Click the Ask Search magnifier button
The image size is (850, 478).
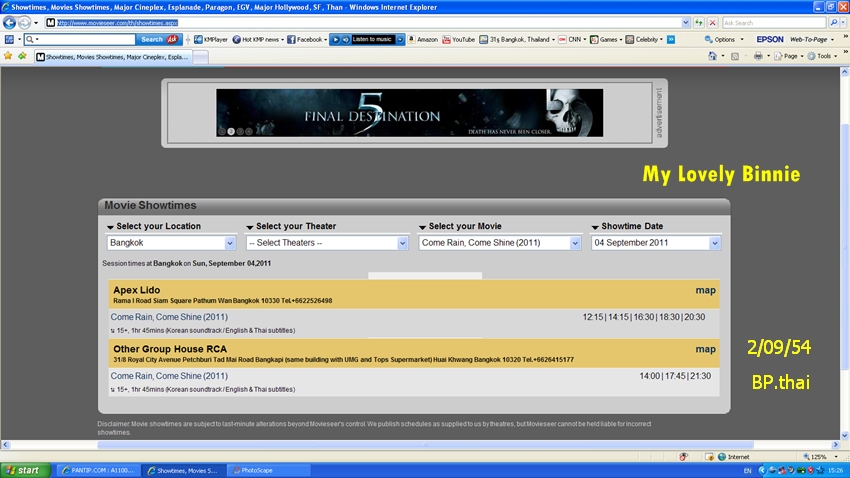tap(834, 23)
